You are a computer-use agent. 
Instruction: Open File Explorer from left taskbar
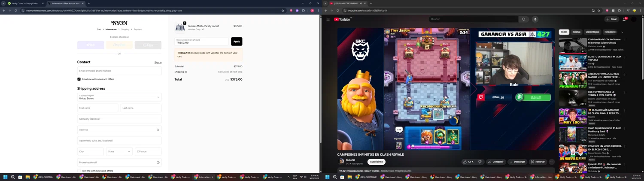27,177
